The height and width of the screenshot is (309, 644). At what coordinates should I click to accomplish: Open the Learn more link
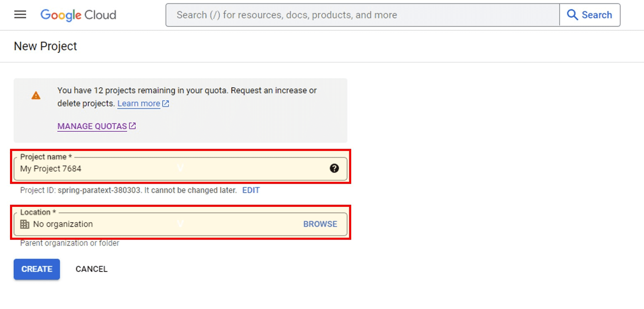pos(138,103)
